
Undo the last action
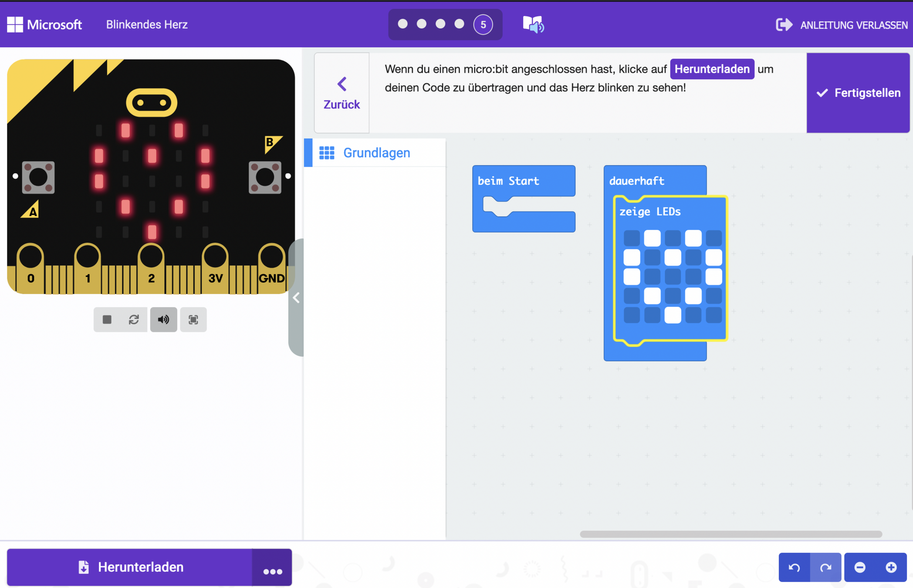coord(794,567)
